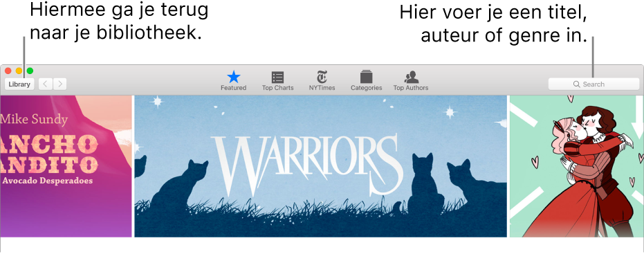The width and height of the screenshot is (644, 254).
Task: Close the window with the red button
Action: point(8,71)
